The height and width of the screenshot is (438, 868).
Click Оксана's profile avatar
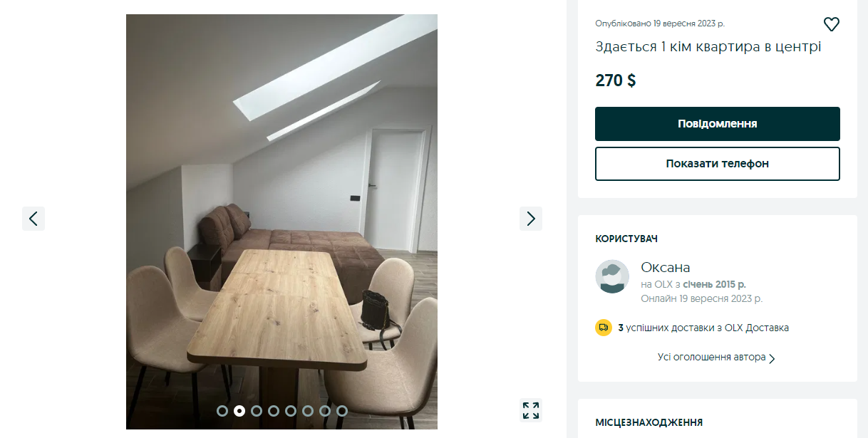[612, 276]
